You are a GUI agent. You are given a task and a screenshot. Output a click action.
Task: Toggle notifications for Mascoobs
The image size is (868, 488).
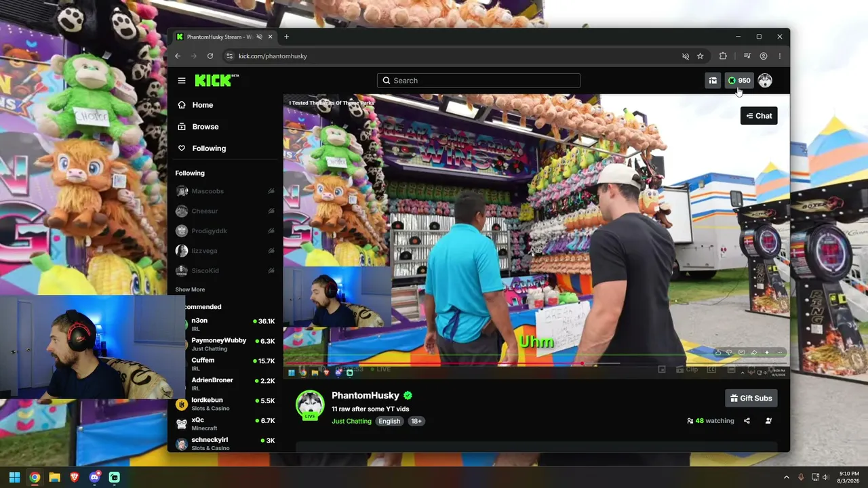coord(271,192)
